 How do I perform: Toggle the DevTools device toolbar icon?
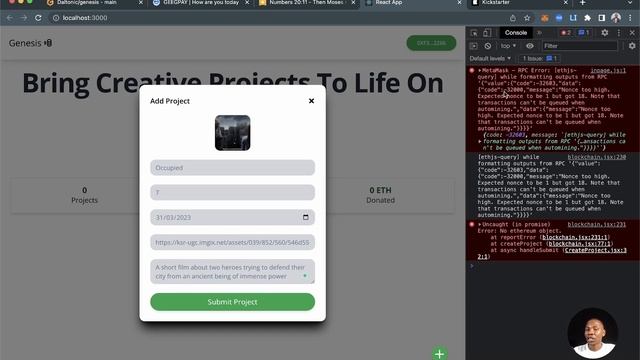point(487,33)
